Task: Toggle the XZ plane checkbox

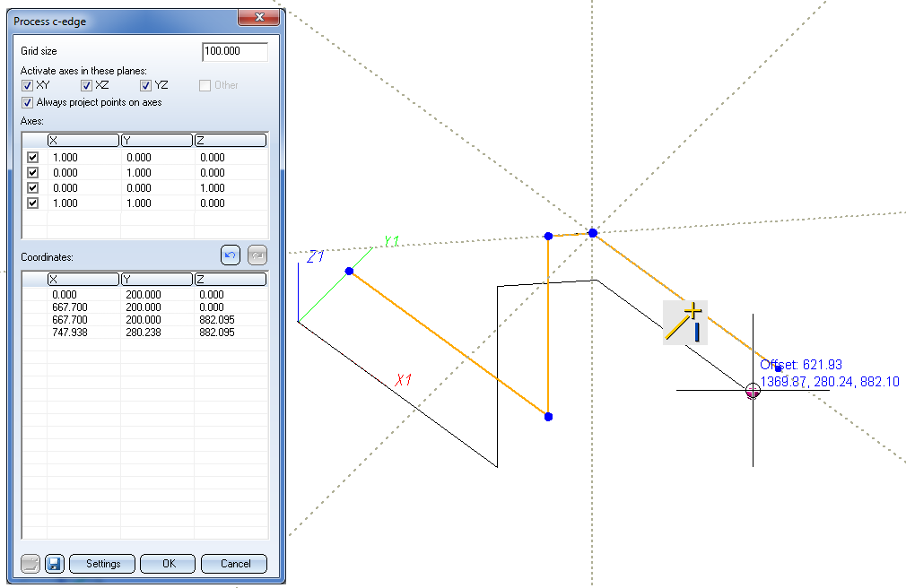Action: click(87, 85)
